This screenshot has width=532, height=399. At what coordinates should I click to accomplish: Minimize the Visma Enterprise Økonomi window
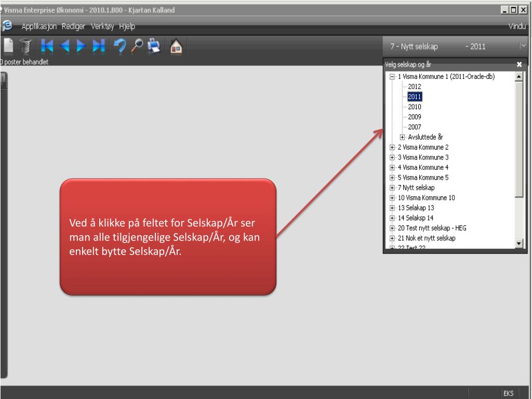(x=505, y=10)
